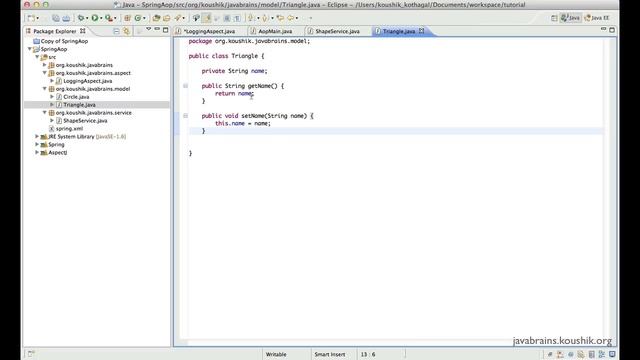
Task: Click the Print toolbar icon
Action: click(66, 18)
